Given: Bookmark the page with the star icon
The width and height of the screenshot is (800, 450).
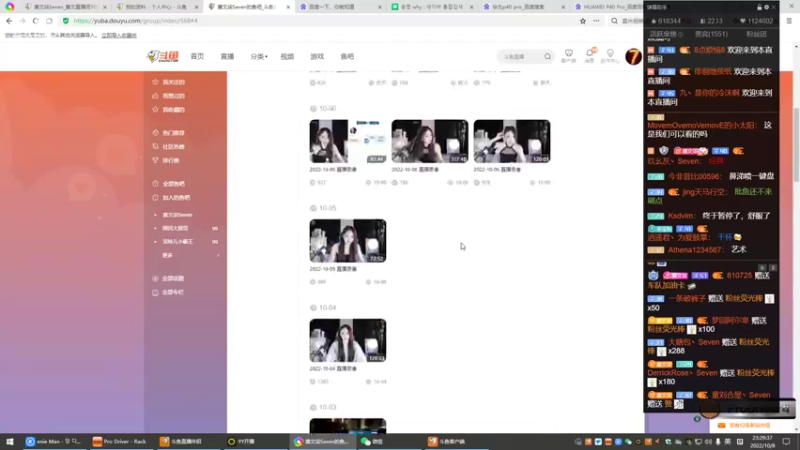Looking at the screenshot, I should click(583, 21).
